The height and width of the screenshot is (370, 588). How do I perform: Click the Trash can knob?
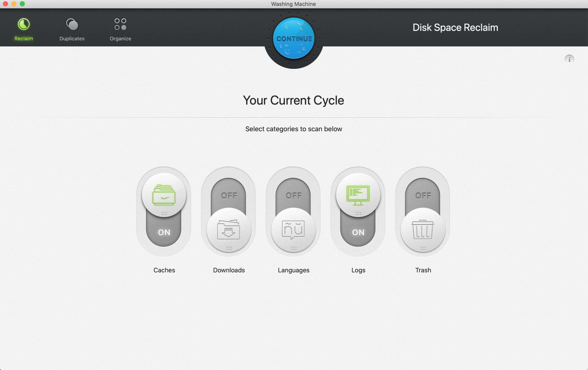tap(423, 230)
